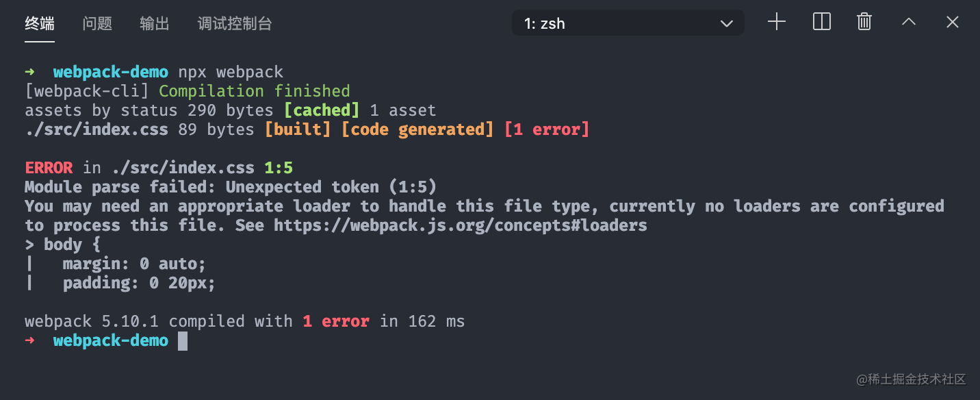Open the 调试控制台 tab
This screenshot has width=980, height=400.
235,23
